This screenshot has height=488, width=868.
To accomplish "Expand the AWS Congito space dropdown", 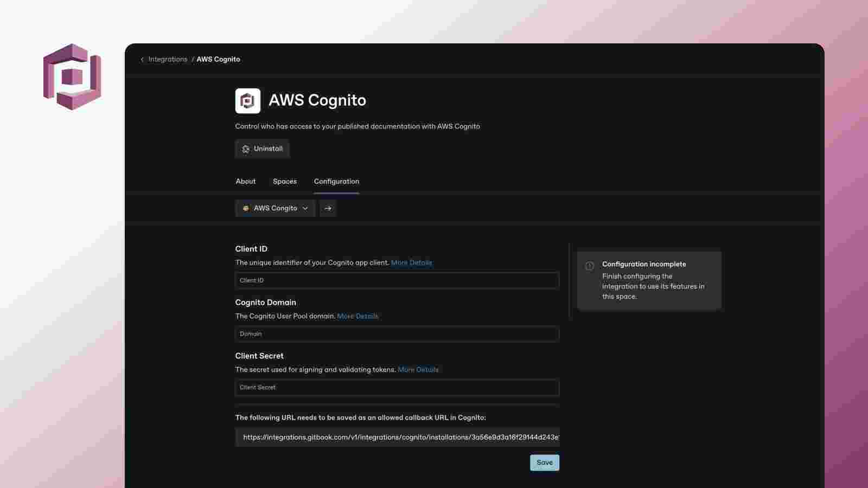I will point(275,208).
